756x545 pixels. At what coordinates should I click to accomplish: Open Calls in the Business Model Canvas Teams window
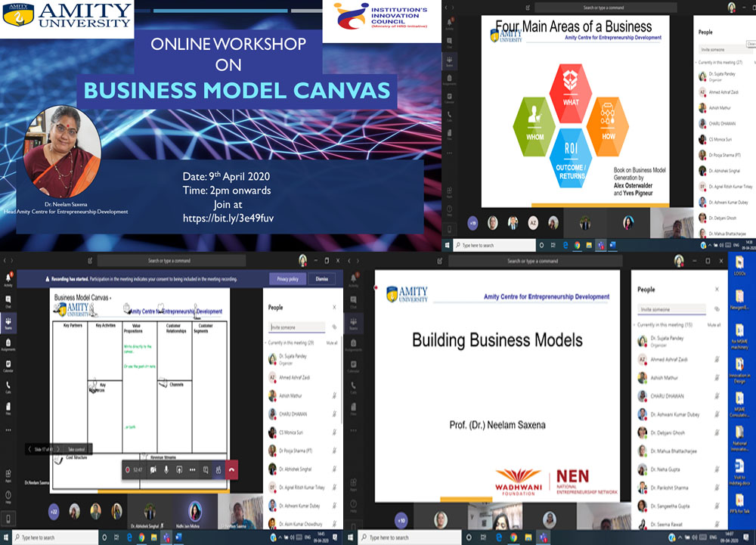point(8,387)
